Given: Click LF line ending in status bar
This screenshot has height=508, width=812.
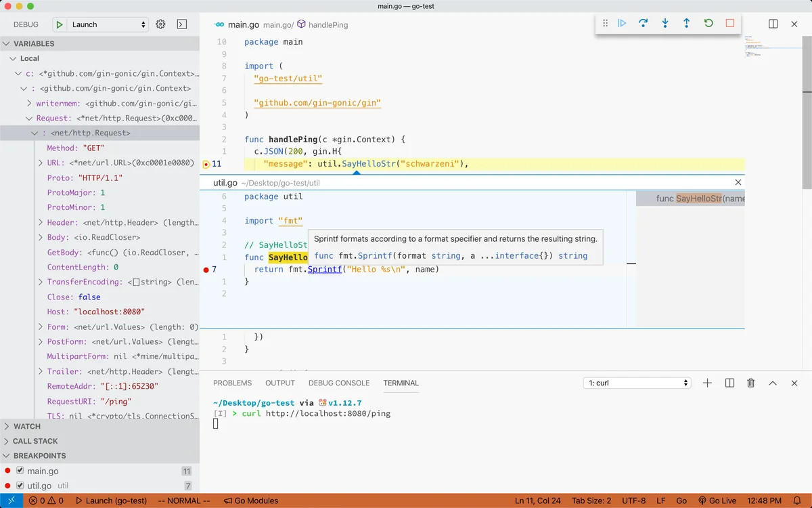Looking at the screenshot, I should point(661,501).
